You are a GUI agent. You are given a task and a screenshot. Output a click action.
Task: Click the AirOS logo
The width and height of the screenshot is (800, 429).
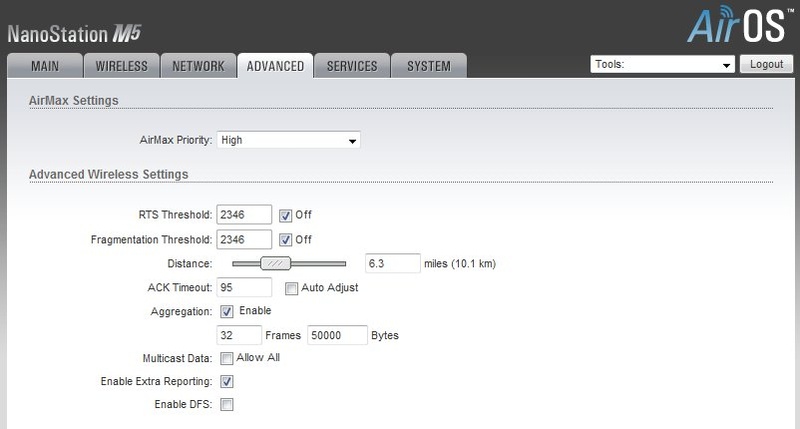[x=739, y=24]
